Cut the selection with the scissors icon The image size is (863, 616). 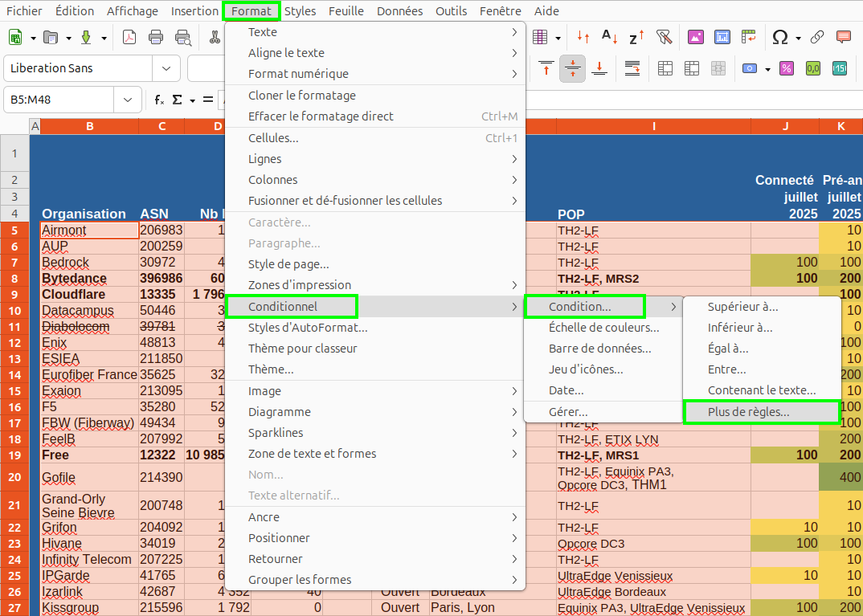[x=215, y=38]
